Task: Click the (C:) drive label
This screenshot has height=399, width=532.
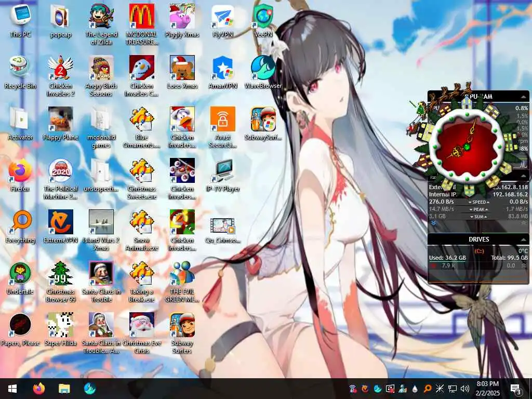Action: click(478, 251)
